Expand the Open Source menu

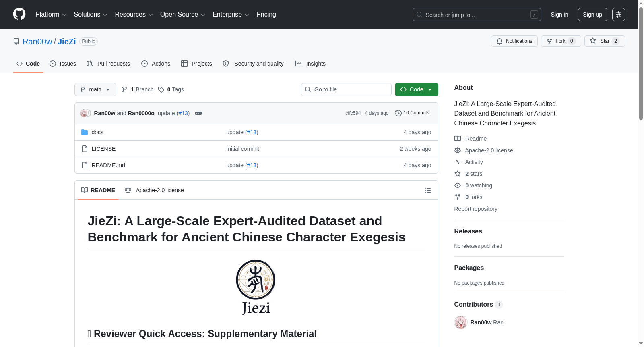click(183, 15)
